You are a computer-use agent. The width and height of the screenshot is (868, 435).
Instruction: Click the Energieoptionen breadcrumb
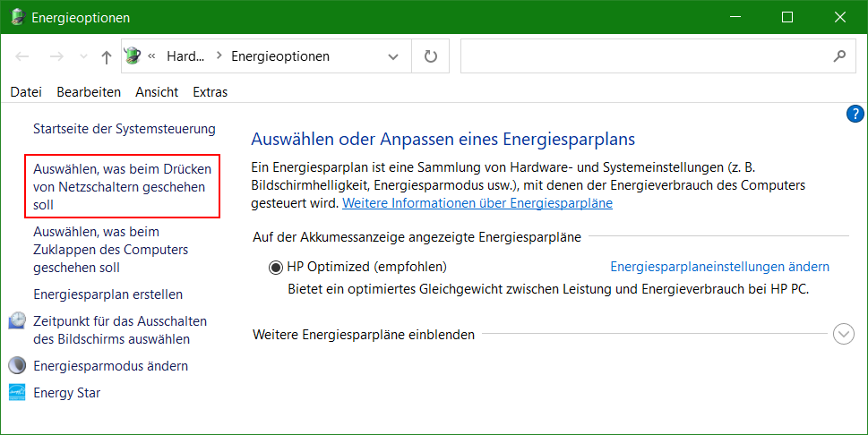280,56
